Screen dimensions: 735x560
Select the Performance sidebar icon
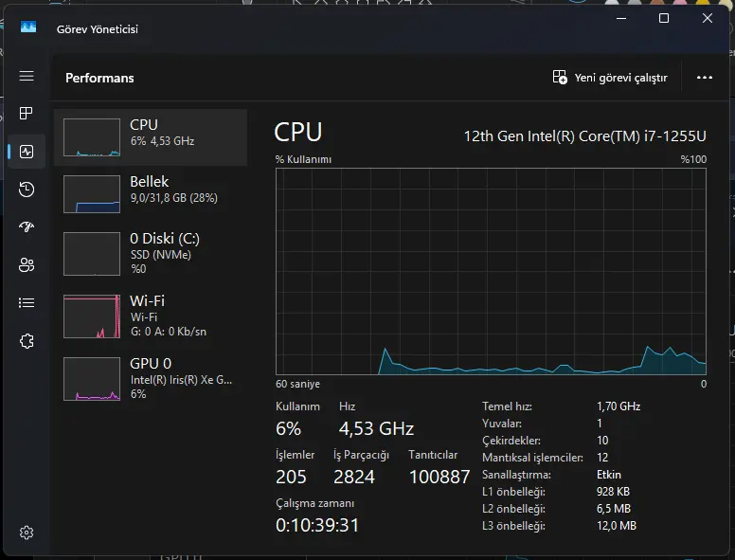[x=27, y=152]
